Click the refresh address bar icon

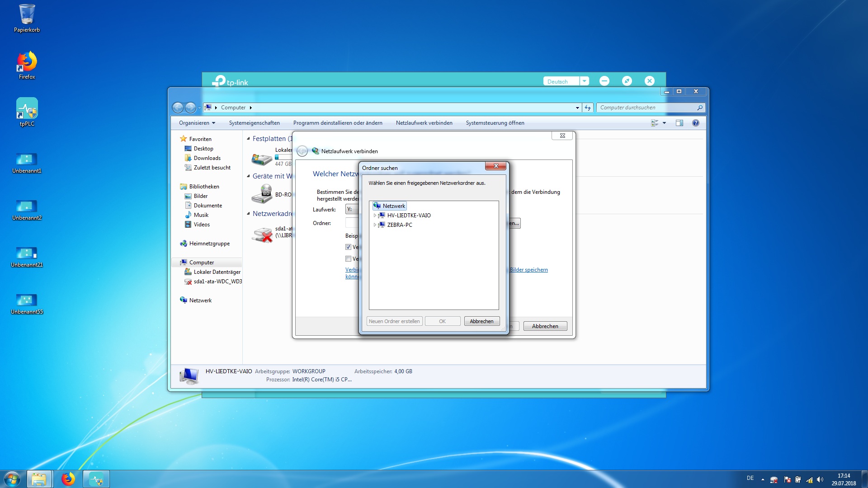[587, 108]
